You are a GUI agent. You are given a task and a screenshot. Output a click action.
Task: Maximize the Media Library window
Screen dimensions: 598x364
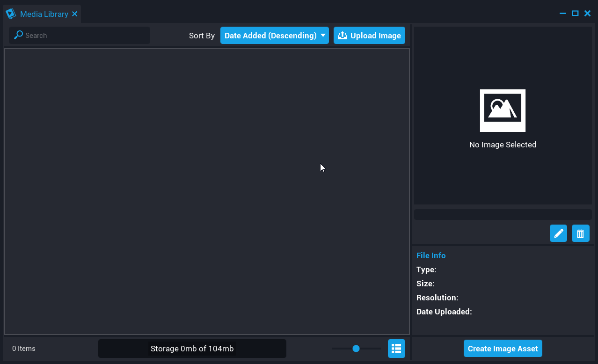click(x=575, y=14)
